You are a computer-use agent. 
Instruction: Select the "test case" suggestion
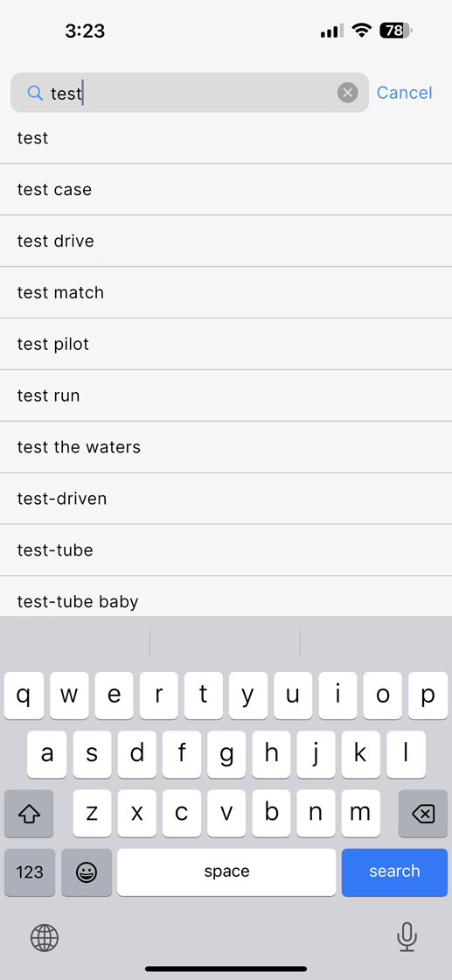[x=226, y=190]
